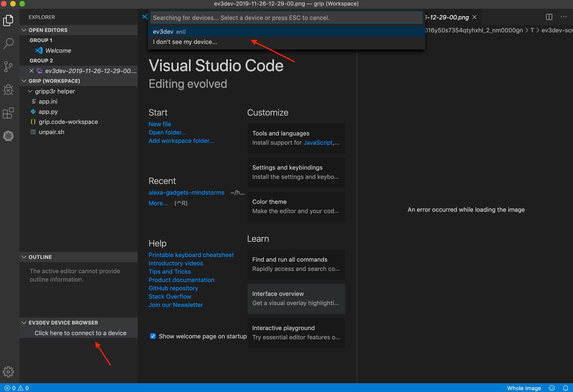
Task: Open unpair.sh file
Action: tap(52, 132)
